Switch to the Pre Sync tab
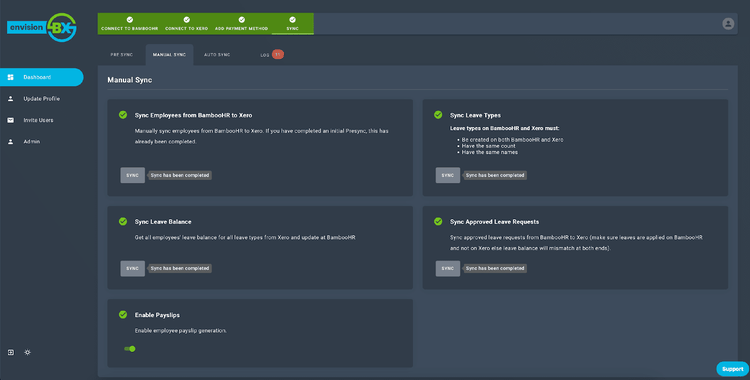The width and height of the screenshot is (750, 380). [x=121, y=55]
